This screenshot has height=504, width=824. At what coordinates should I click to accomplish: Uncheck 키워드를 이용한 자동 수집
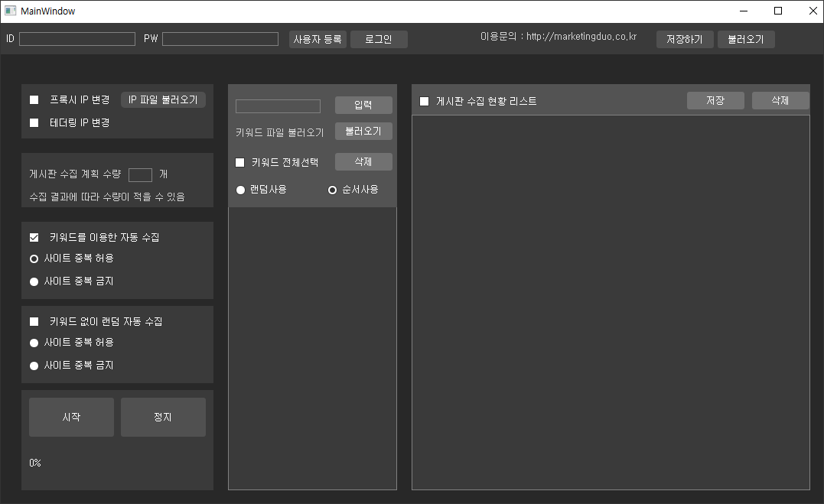[x=34, y=237]
